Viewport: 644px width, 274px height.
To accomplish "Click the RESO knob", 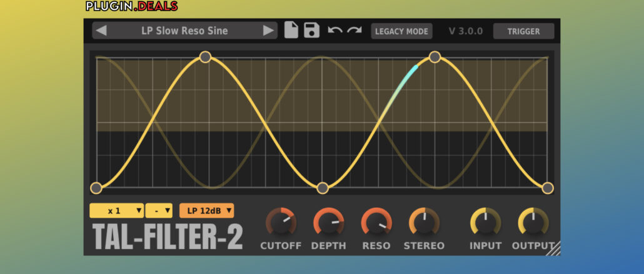I will click(376, 223).
